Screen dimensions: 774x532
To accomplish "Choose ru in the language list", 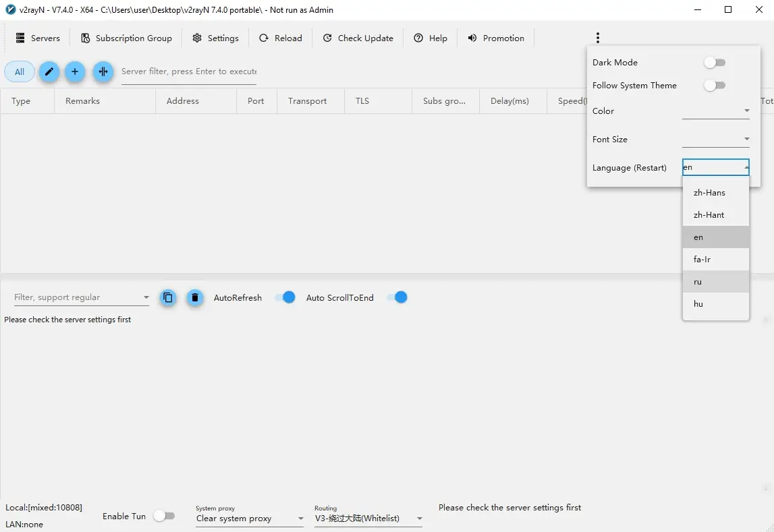I will pyautogui.click(x=698, y=282).
